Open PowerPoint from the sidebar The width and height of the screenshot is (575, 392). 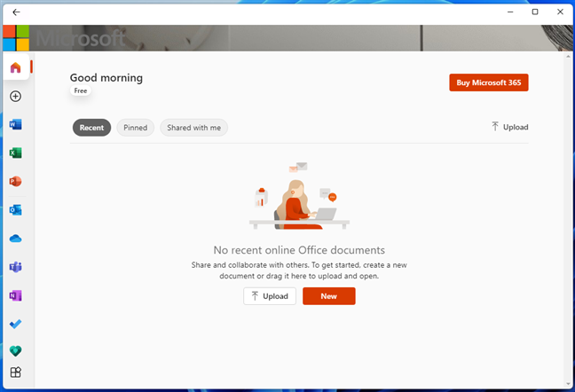(x=15, y=181)
